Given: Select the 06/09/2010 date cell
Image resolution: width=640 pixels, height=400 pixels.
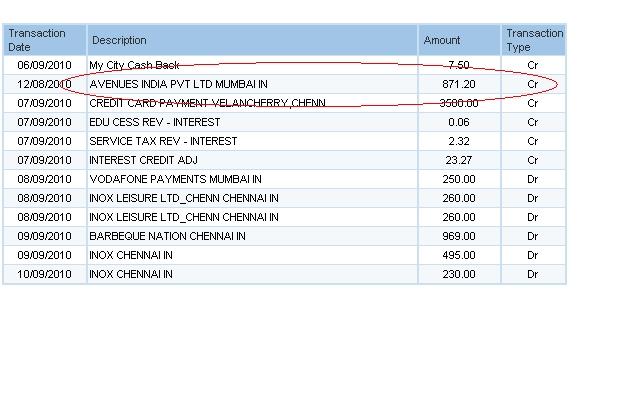Looking at the screenshot, I should [x=44, y=65].
